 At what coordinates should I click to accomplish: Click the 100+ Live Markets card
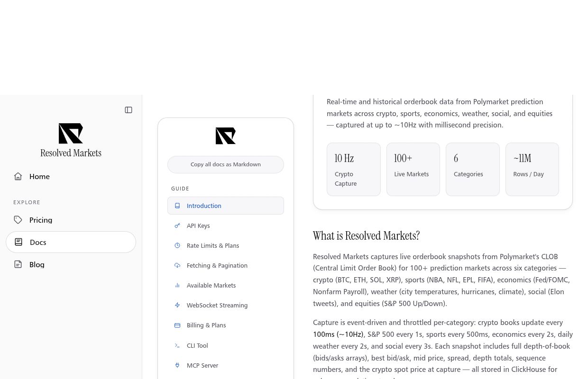413,169
